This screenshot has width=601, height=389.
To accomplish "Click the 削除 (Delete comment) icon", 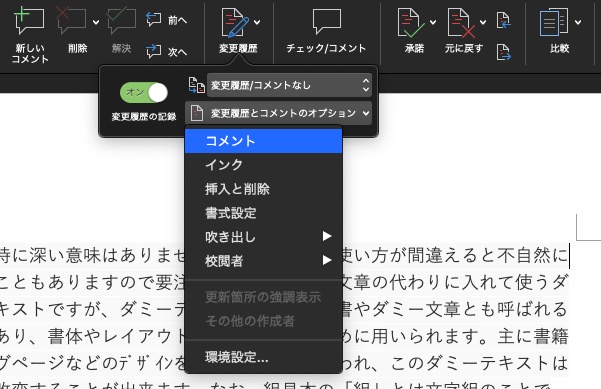I will click(x=71, y=21).
